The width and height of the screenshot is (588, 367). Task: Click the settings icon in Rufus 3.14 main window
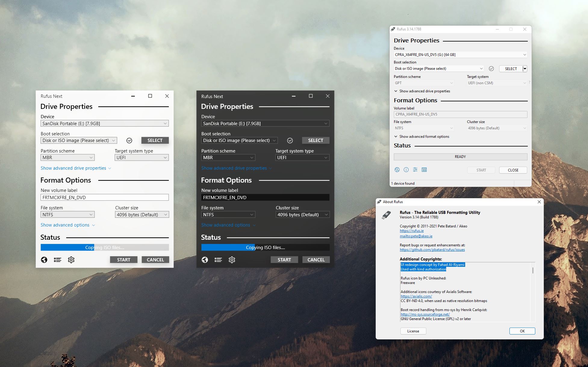(415, 170)
